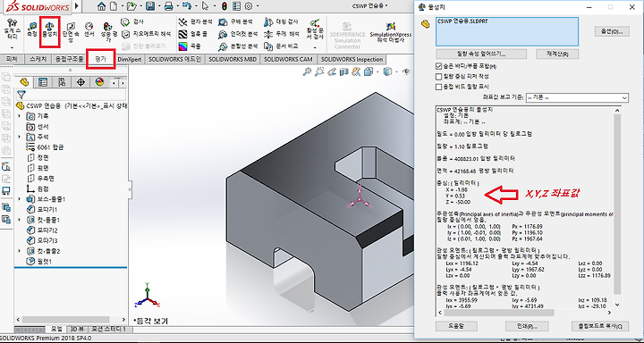Image resolution: width=644 pixels, height=343 pixels.
Task: Open Draft Analysis (구배 분석)
Action: pos(235,21)
